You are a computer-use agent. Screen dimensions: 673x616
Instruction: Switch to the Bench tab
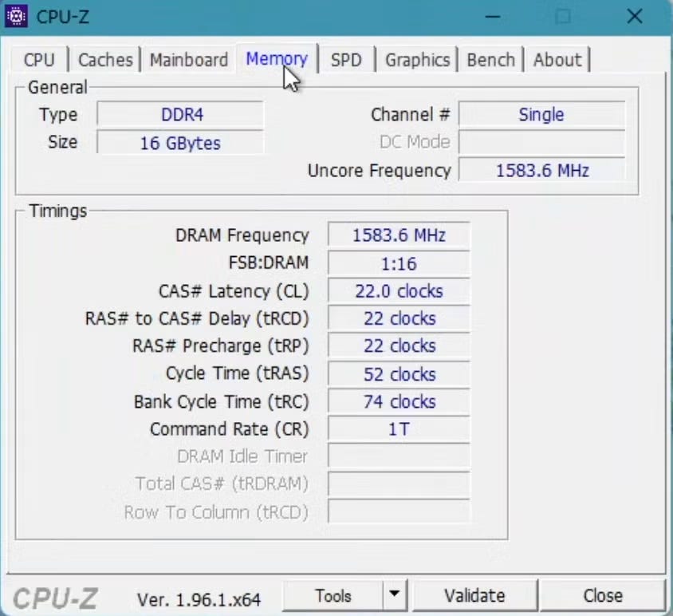point(491,60)
